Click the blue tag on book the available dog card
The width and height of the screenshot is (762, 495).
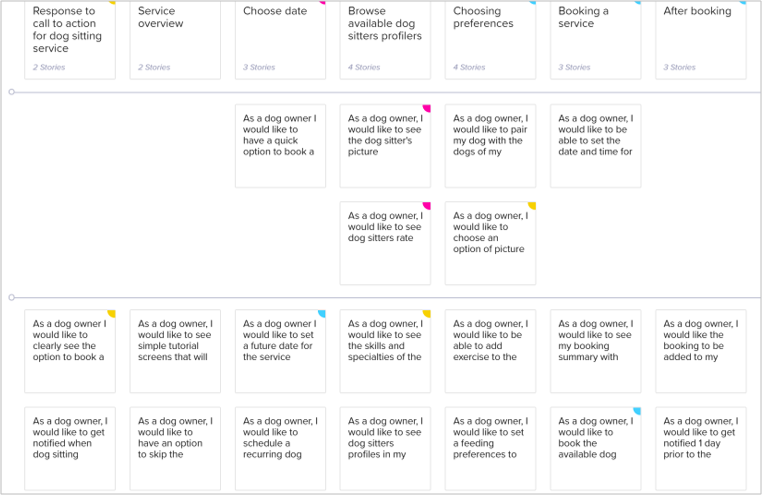pos(637,411)
